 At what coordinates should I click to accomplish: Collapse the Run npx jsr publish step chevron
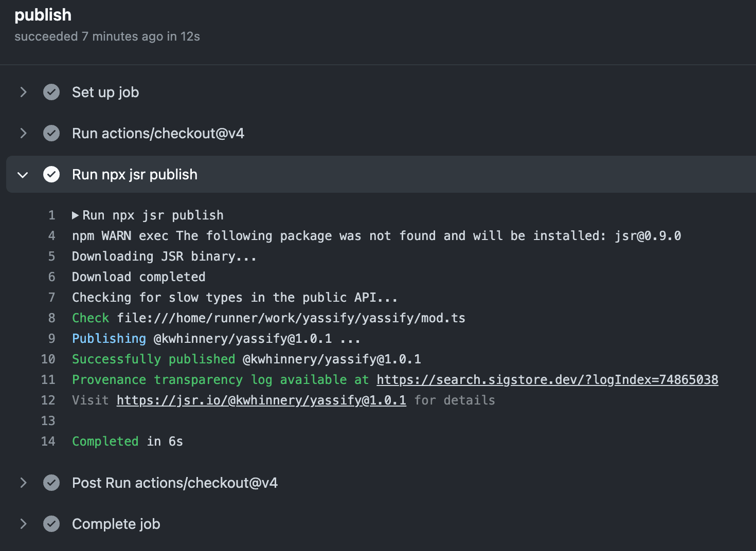point(23,175)
